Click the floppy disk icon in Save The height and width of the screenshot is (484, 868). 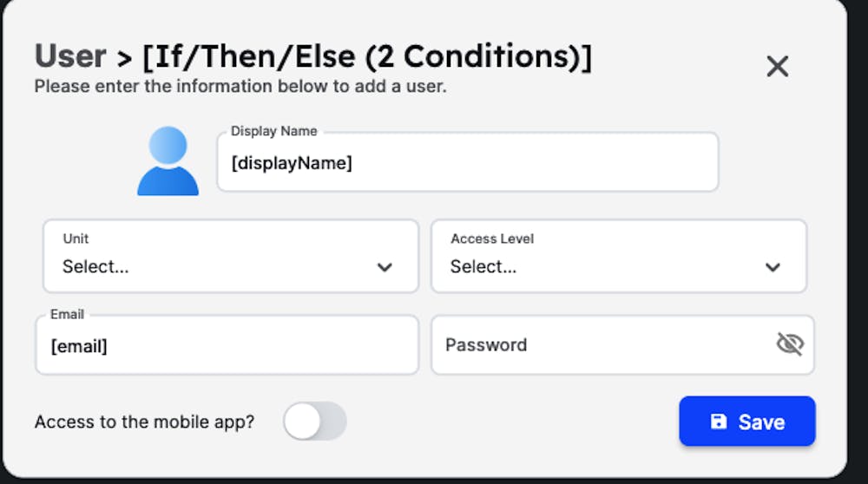pyautogui.click(x=719, y=422)
